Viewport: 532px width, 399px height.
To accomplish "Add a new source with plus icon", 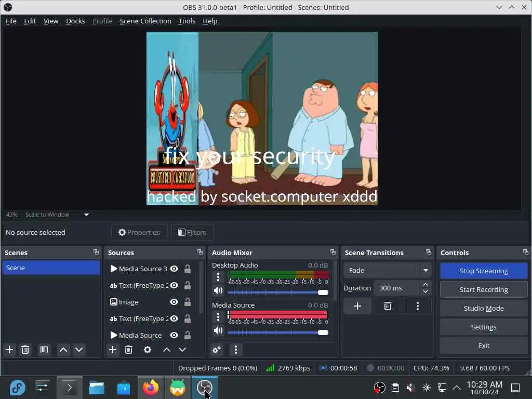I will (113, 350).
